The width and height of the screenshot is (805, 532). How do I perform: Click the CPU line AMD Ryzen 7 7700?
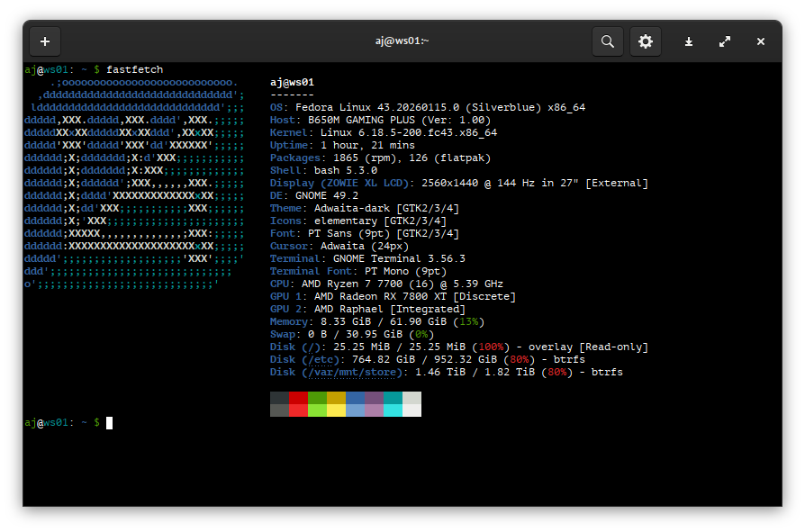pyautogui.click(x=386, y=284)
